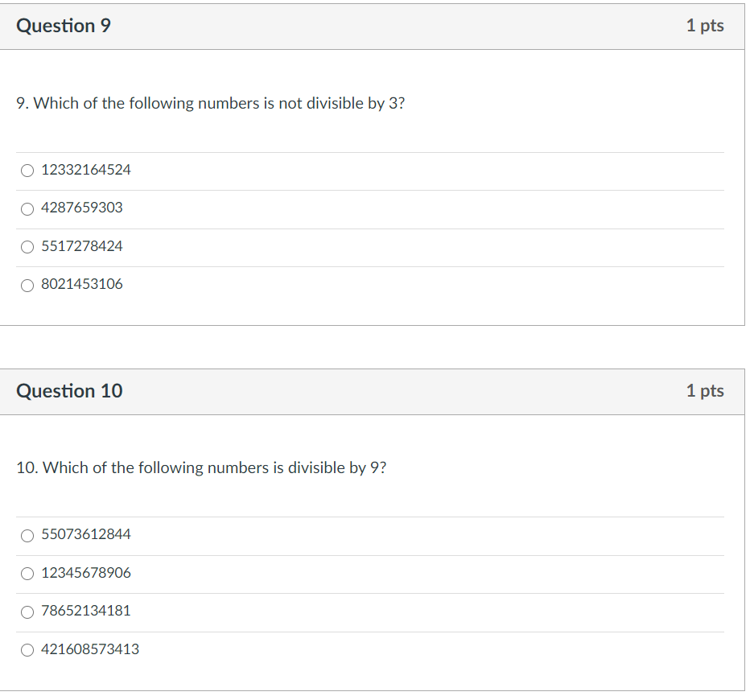Click the Question 9 prompt text
750x700 pixels.
(x=211, y=103)
